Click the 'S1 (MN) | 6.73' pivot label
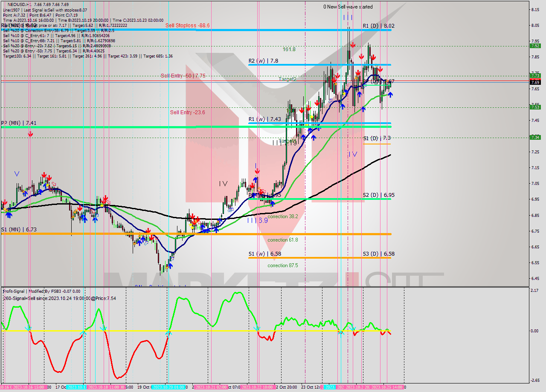 click(x=19, y=230)
